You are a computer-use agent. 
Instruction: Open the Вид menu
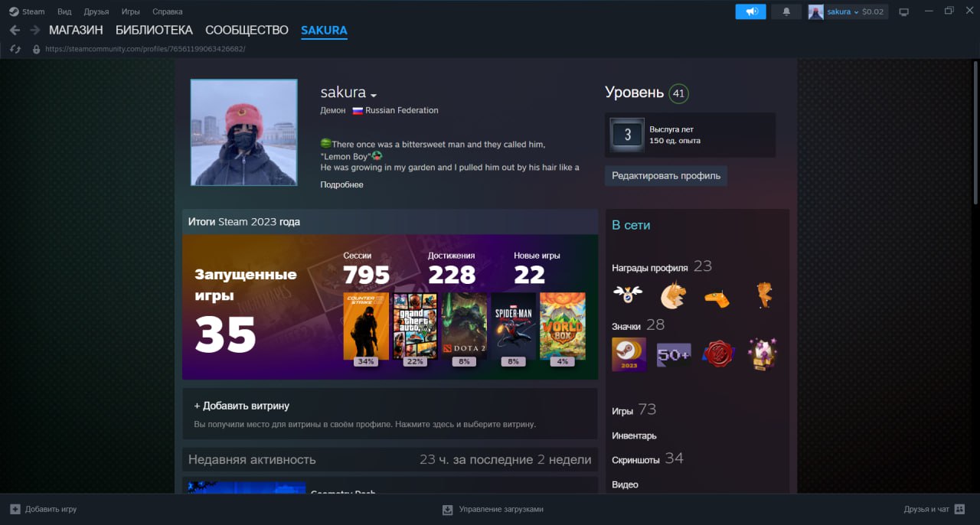pyautogui.click(x=64, y=11)
